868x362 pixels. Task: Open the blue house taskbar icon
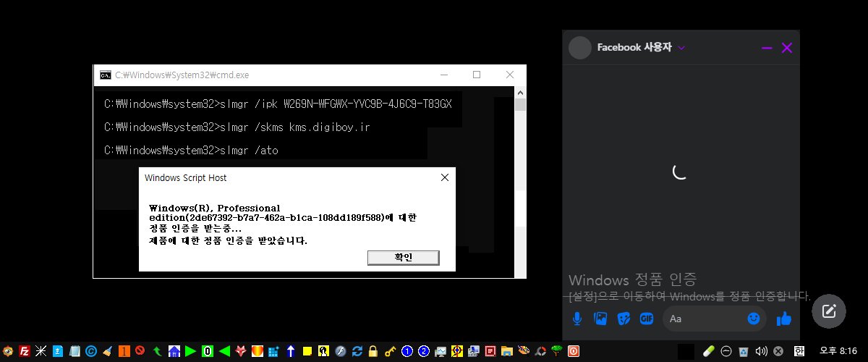174,351
